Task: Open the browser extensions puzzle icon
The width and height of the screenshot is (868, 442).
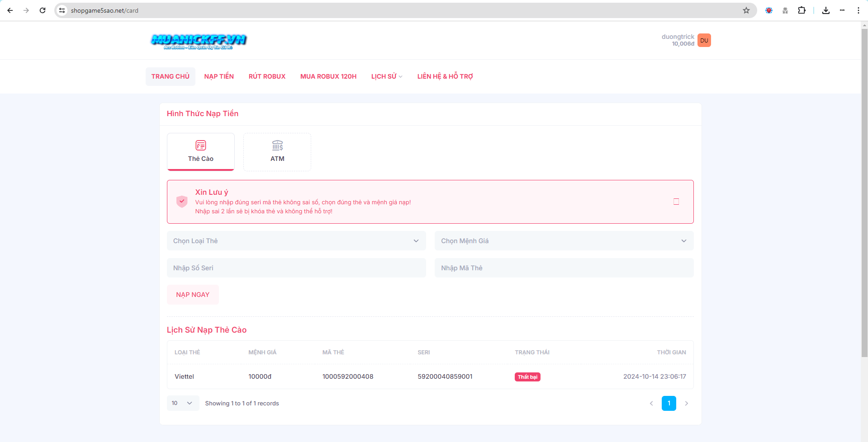Action: pyautogui.click(x=802, y=10)
